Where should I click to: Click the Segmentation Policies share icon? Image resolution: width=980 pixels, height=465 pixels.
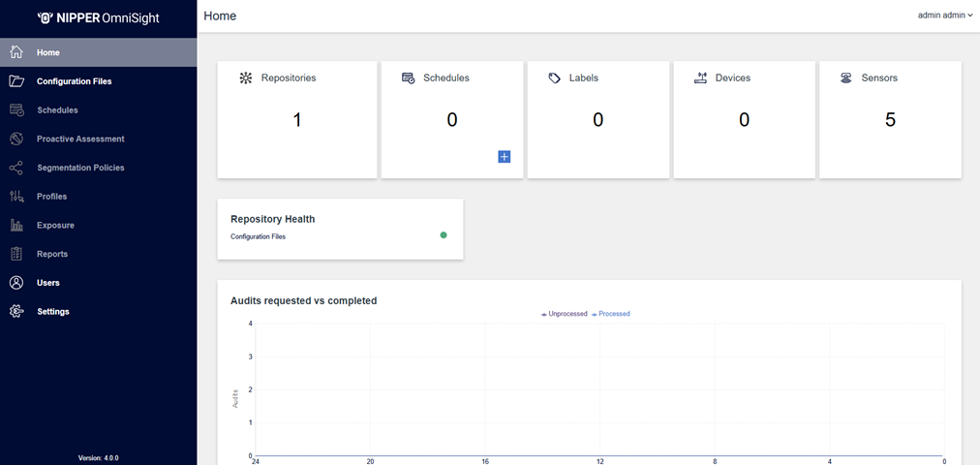click(x=16, y=168)
